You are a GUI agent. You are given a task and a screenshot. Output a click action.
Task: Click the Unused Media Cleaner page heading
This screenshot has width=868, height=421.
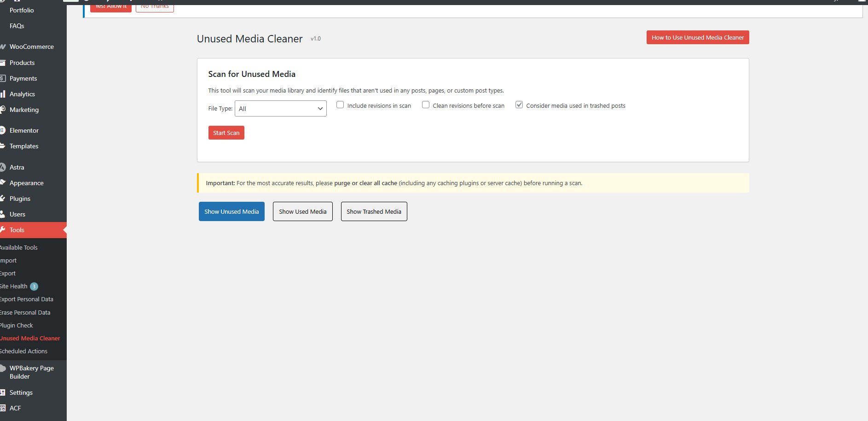(250, 39)
